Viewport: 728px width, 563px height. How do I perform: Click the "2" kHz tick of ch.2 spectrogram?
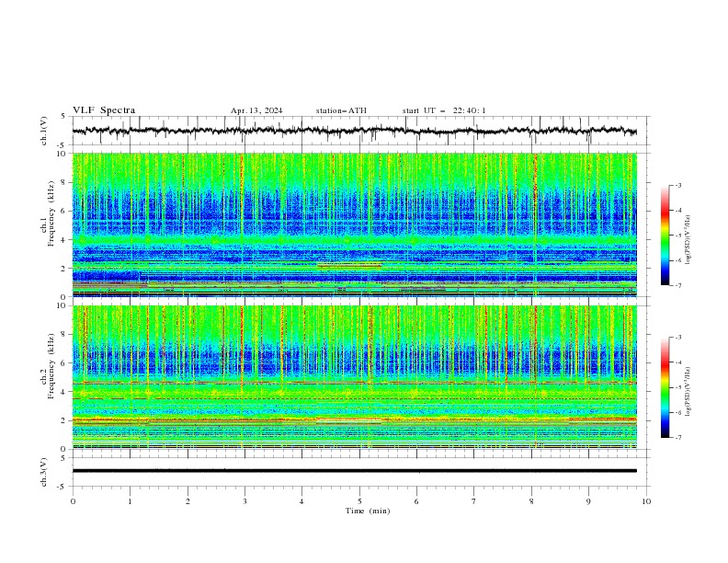(63, 420)
